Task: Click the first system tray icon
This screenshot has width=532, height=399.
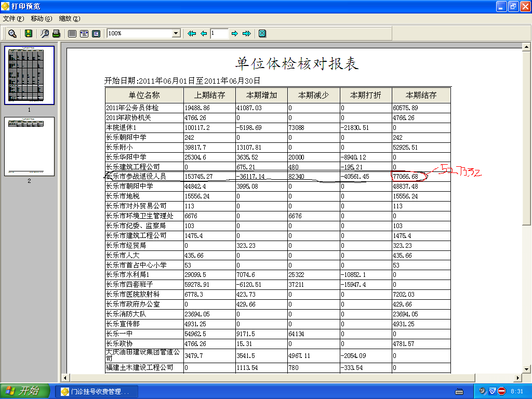Action: click(x=483, y=391)
